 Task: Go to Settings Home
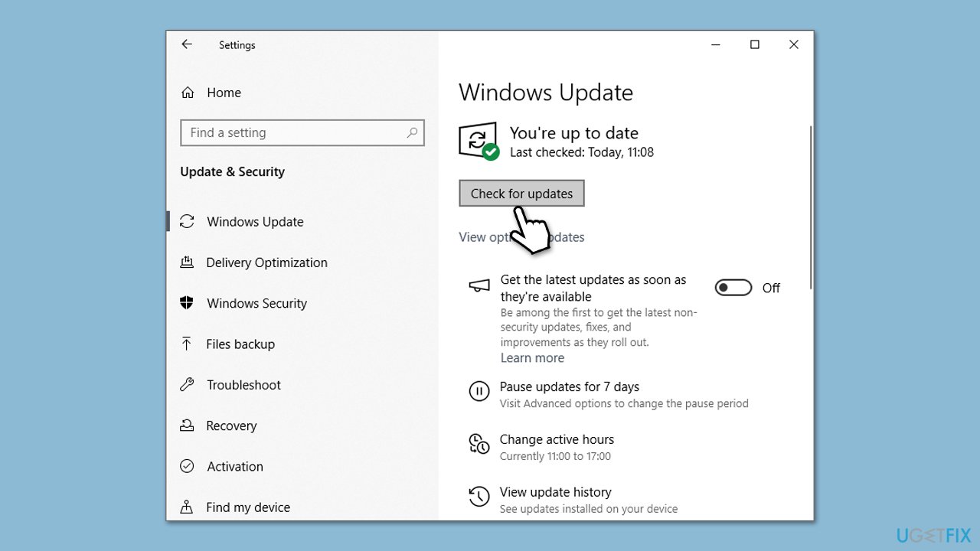click(x=224, y=93)
